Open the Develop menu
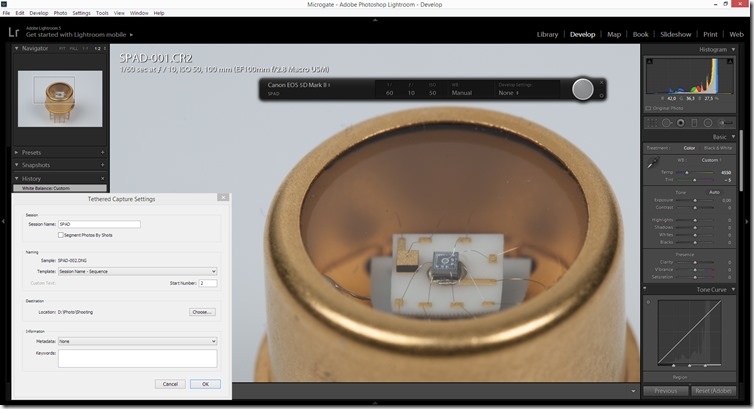754x409 pixels. coord(39,13)
